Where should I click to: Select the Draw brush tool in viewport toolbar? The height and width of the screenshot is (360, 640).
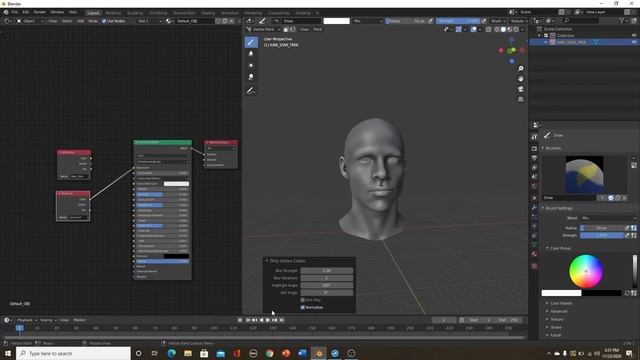click(251, 42)
